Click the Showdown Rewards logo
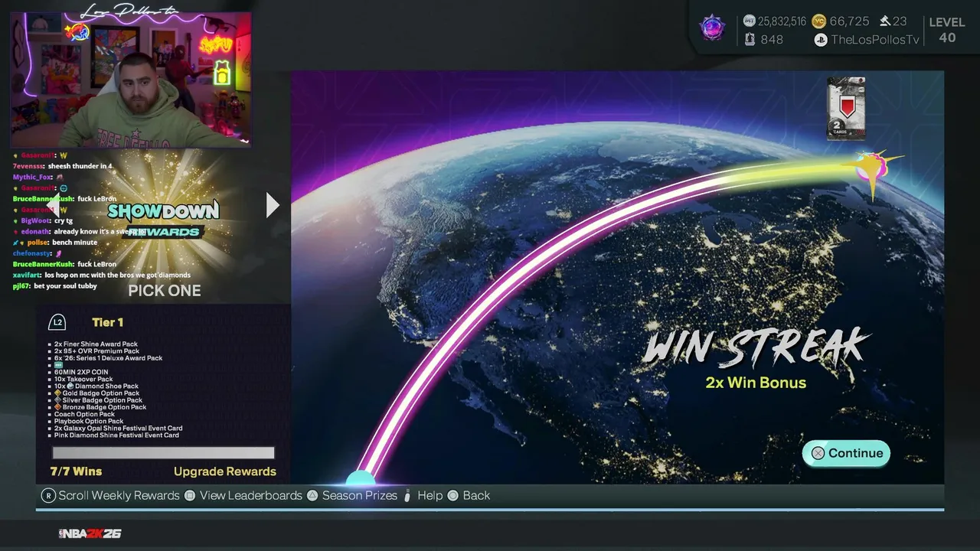Image resolution: width=980 pixels, height=551 pixels. (x=163, y=218)
